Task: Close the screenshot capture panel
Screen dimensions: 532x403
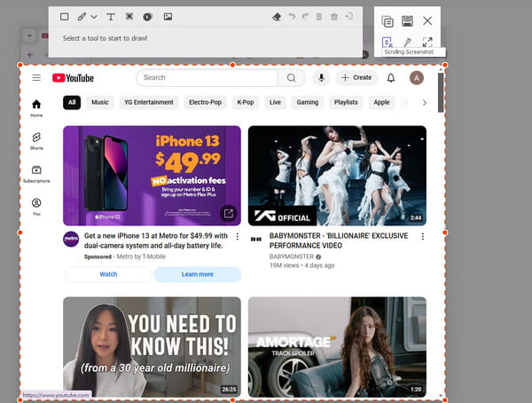Action: [427, 21]
